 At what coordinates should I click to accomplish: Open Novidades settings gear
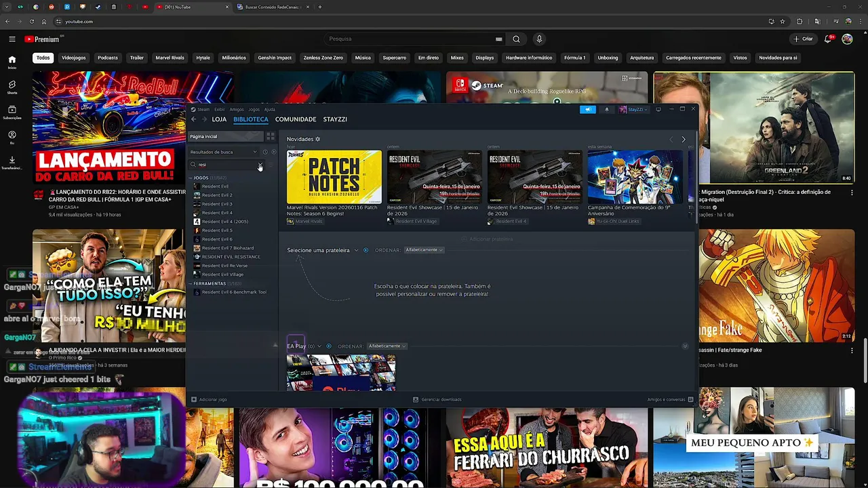tap(317, 139)
